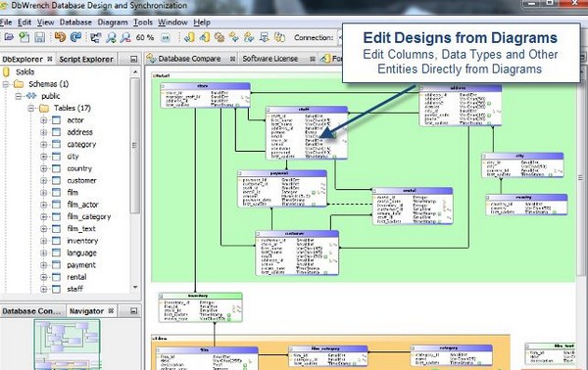This screenshot has height=370, width=588.
Task: Click the open folder toolbar icon
Action: coord(9,37)
